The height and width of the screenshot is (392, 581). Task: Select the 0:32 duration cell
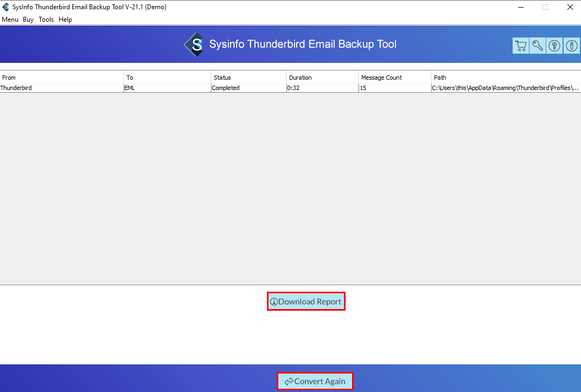tap(322, 88)
